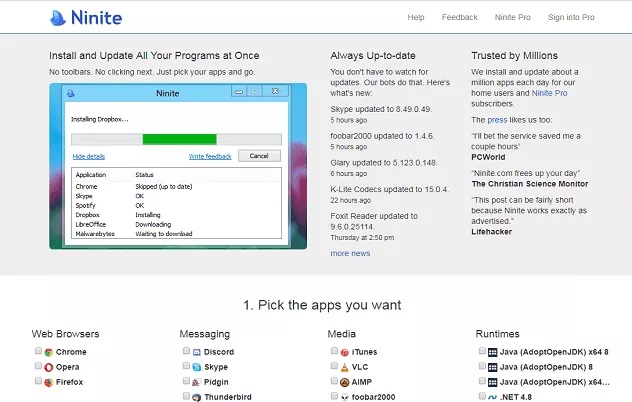Image resolution: width=632 pixels, height=402 pixels.
Task: Check the VLC checkbox
Action: click(x=334, y=366)
